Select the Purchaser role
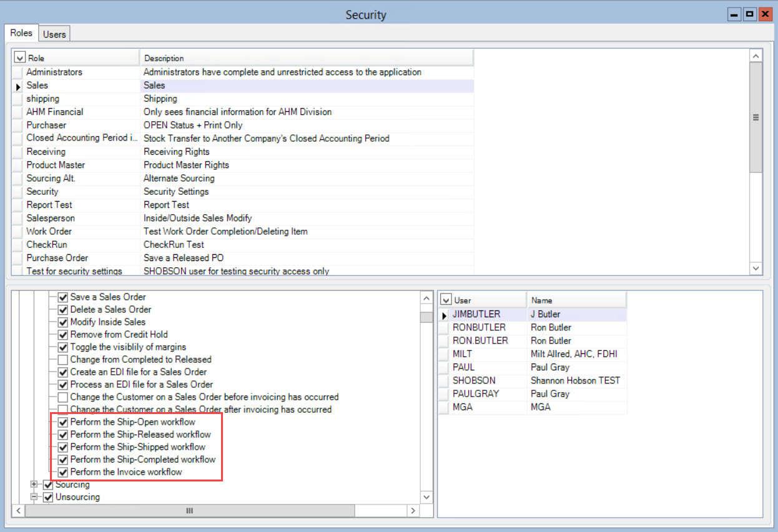The width and height of the screenshot is (778, 532). 46,126
